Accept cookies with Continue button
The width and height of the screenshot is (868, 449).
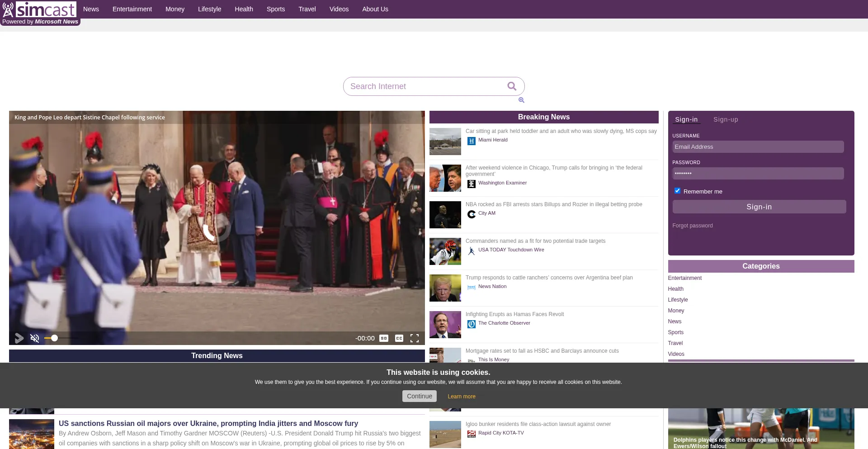[x=419, y=396]
